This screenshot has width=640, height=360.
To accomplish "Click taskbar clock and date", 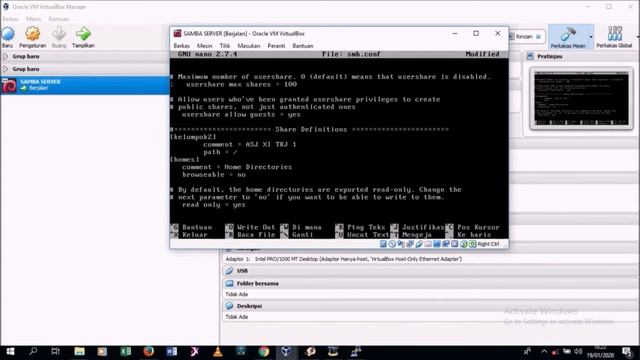I will (600, 352).
